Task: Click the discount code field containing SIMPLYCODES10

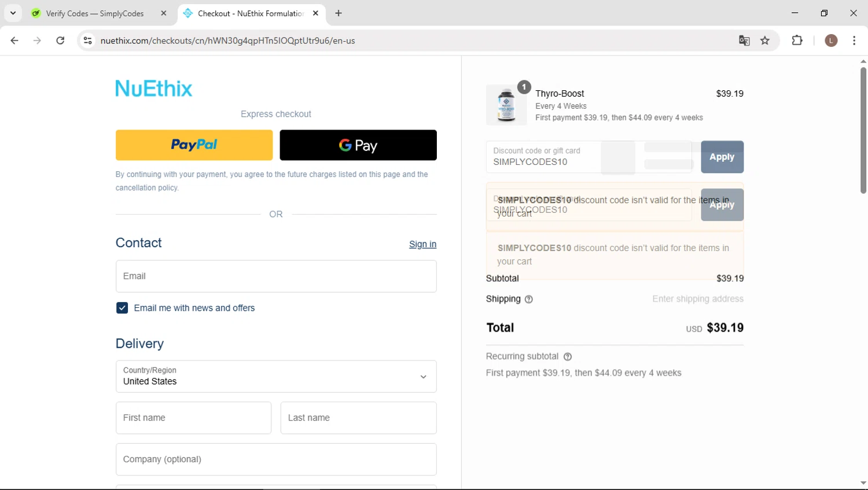Action: (x=589, y=157)
